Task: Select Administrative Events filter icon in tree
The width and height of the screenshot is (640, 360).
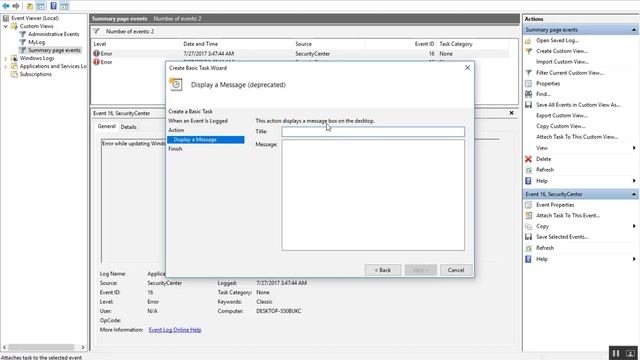Action: pos(22,34)
